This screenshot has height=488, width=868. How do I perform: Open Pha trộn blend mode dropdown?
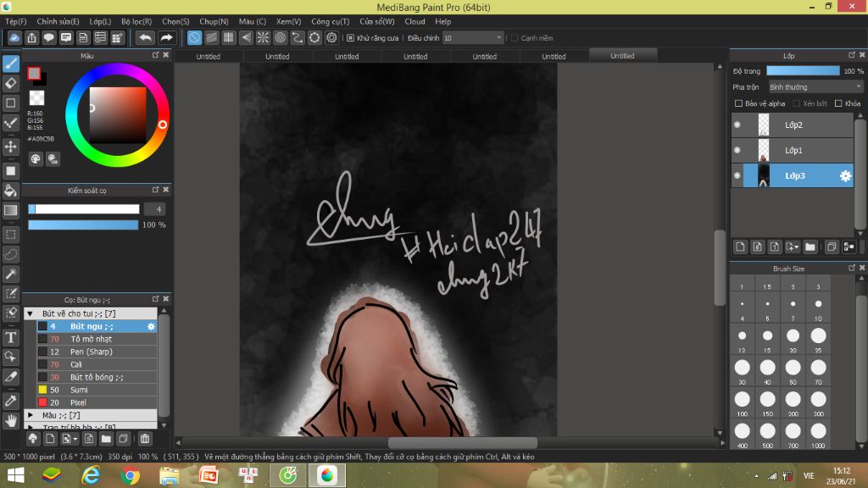coord(815,87)
